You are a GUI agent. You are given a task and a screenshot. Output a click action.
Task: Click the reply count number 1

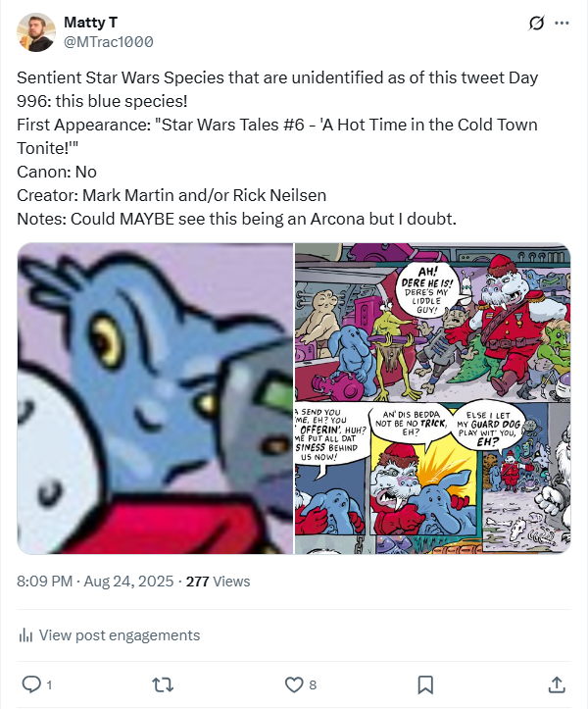[x=49, y=684]
